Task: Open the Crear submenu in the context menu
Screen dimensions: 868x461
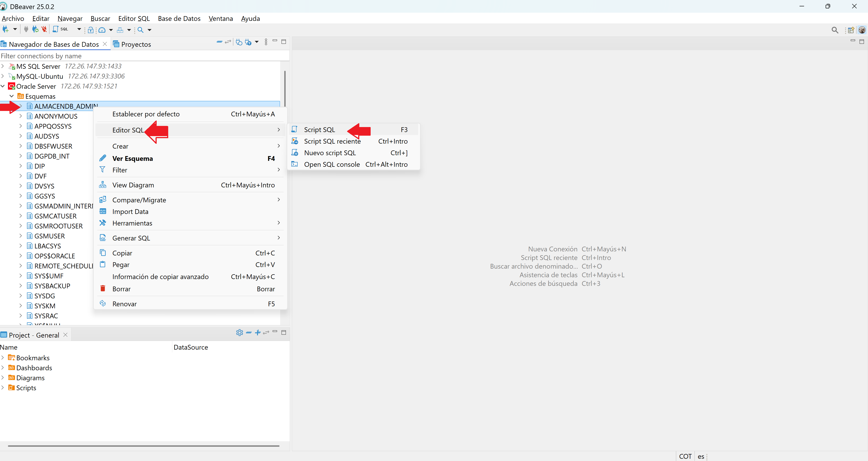Action: 190,146
